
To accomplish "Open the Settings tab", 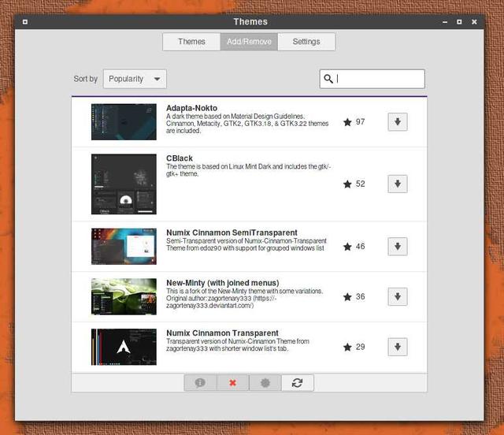I will (306, 42).
